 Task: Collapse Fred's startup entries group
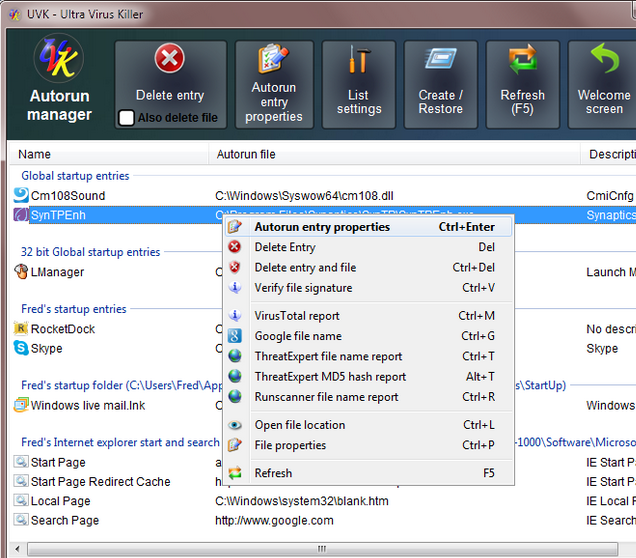click(x=74, y=309)
